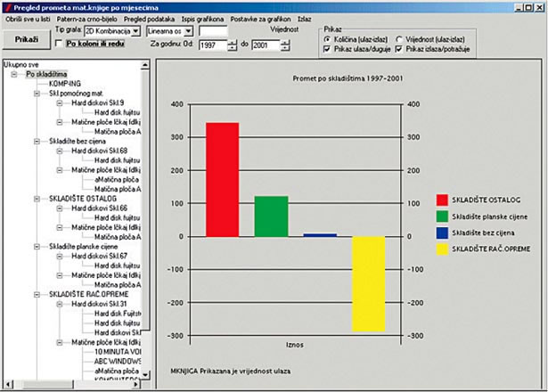548x392 pixels.
Task: Toggle the Po koloni ili redu checkbox
Action: [60, 43]
